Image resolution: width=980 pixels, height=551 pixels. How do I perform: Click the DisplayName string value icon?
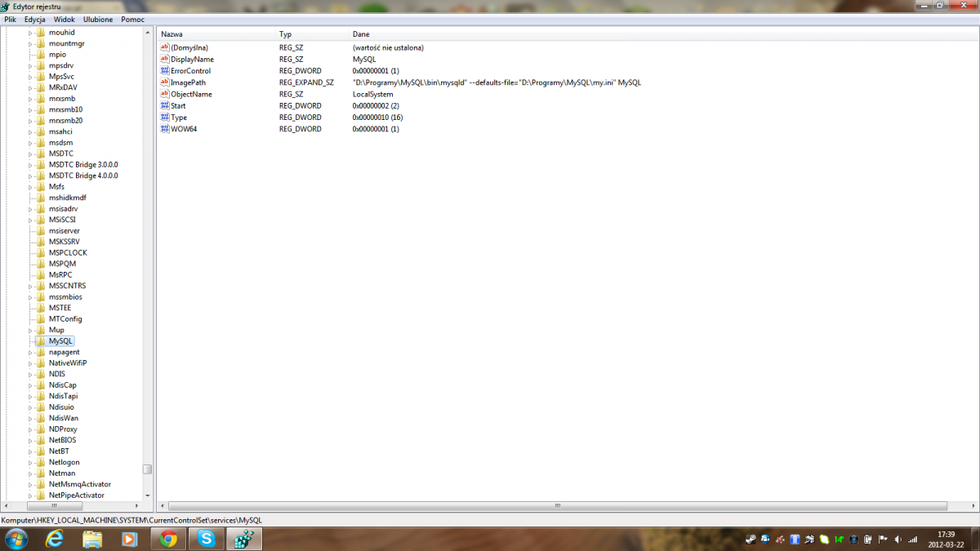pyautogui.click(x=164, y=60)
